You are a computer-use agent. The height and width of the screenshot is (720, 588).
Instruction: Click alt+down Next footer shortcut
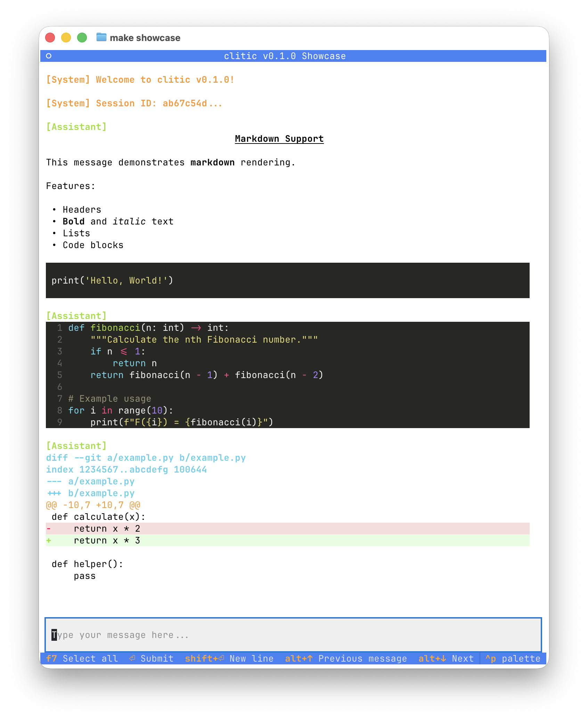pos(446,658)
